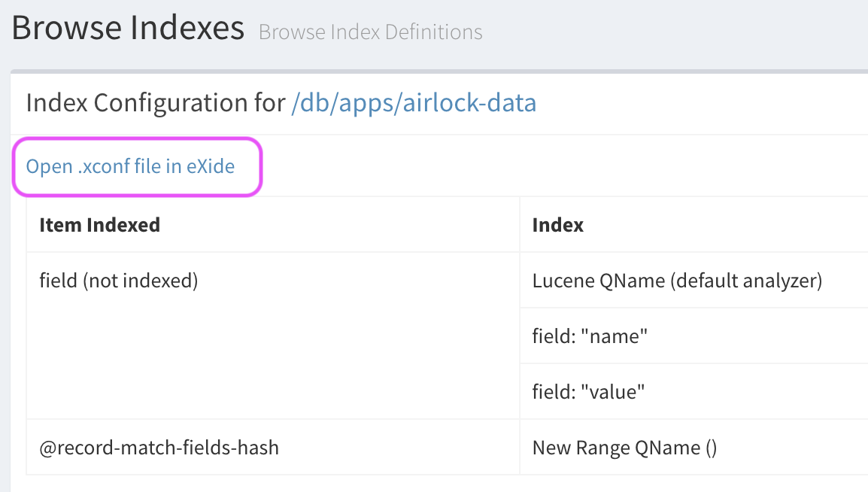Select the Index column header
This screenshot has width=868, height=492.
557,224
